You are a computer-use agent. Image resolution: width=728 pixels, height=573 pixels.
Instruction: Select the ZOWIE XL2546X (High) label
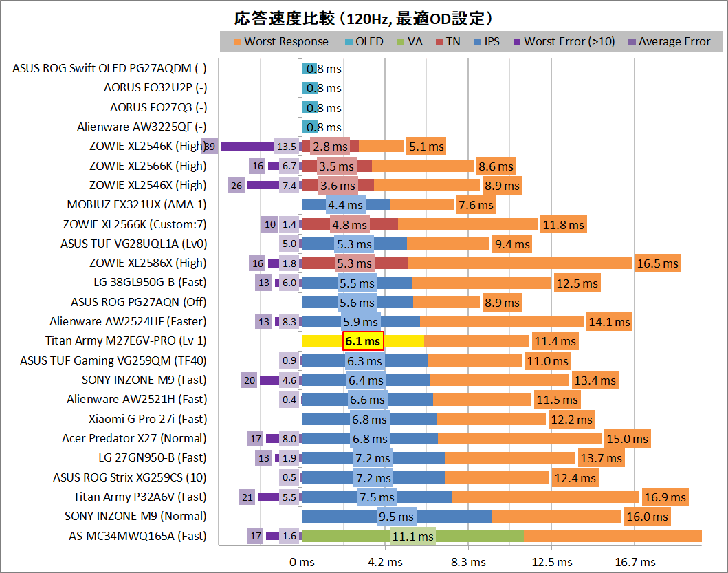[x=148, y=186]
